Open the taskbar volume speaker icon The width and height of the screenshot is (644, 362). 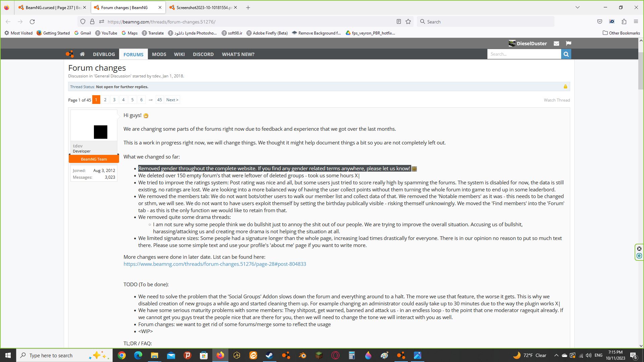(589, 355)
